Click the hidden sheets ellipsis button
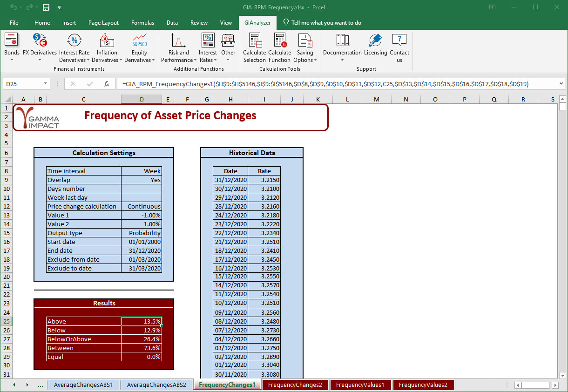The height and width of the screenshot is (392, 568). (x=40, y=385)
